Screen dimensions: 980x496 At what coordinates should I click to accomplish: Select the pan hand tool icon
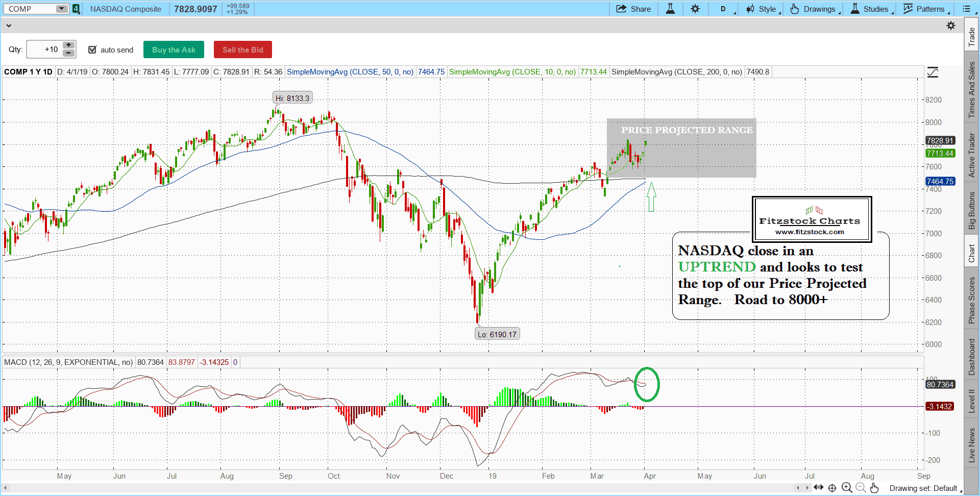tap(874, 488)
